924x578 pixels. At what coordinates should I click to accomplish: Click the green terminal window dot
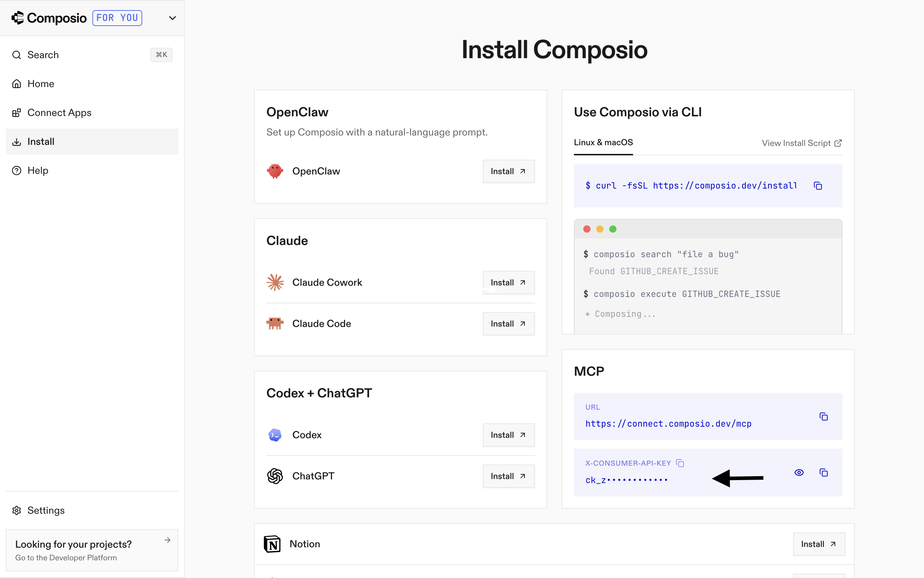613,229
